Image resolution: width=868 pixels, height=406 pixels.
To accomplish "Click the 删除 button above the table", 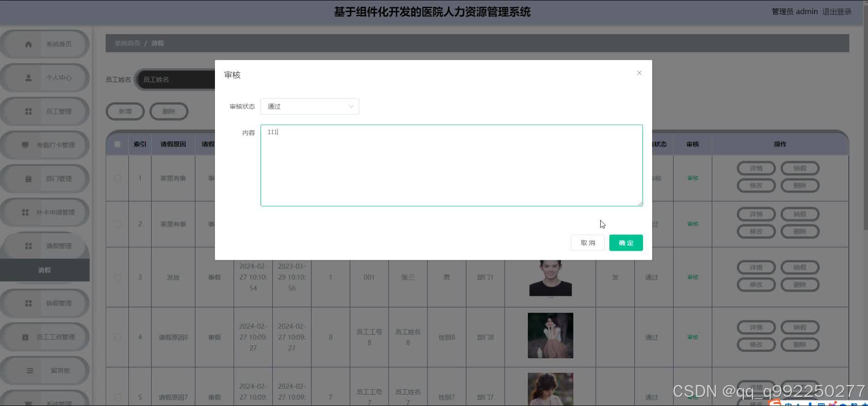I will [x=169, y=112].
